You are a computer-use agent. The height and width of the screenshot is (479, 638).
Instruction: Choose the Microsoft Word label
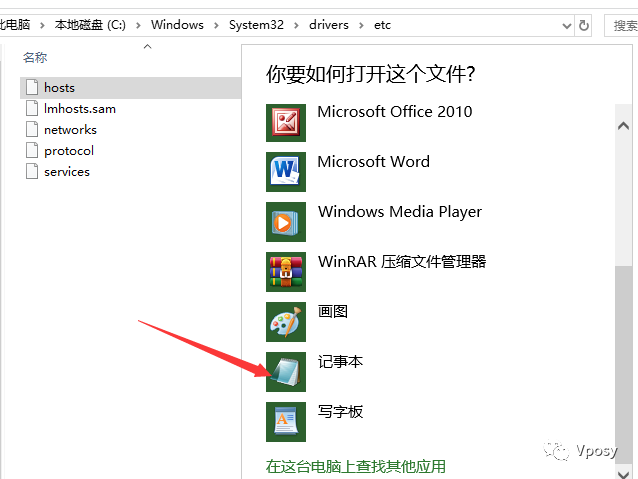click(374, 162)
